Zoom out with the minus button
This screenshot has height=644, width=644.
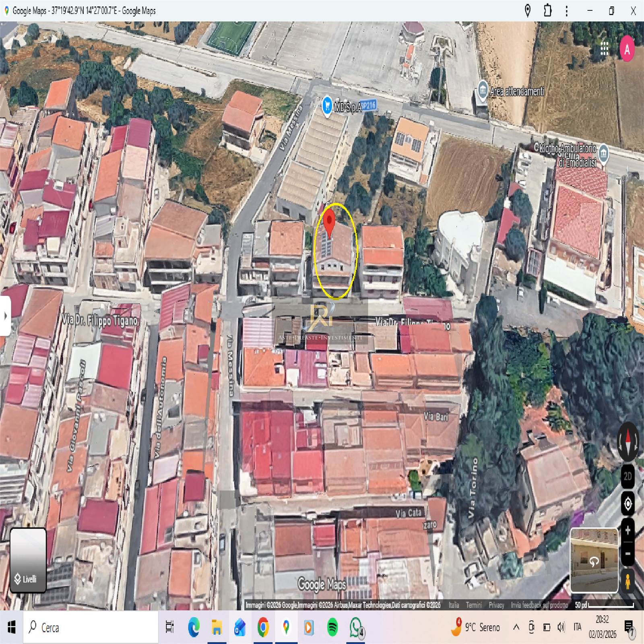627,553
